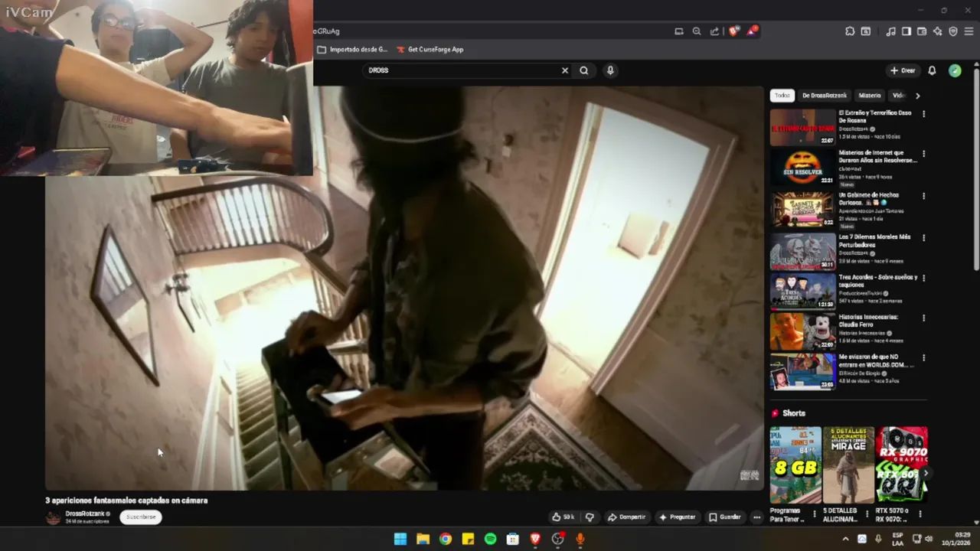Show more filter chips with right arrow
980x551 pixels.
[x=917, y=96]
